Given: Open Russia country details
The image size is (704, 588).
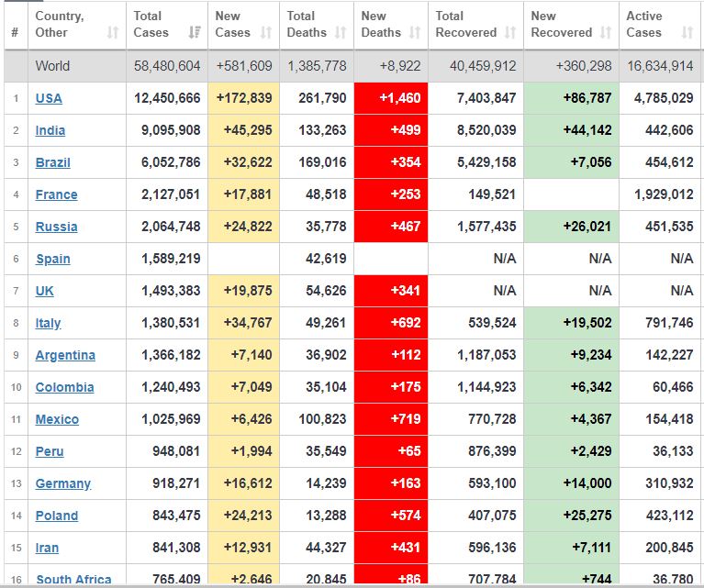Looking at the screenshot, I should (x=56, y=227).
